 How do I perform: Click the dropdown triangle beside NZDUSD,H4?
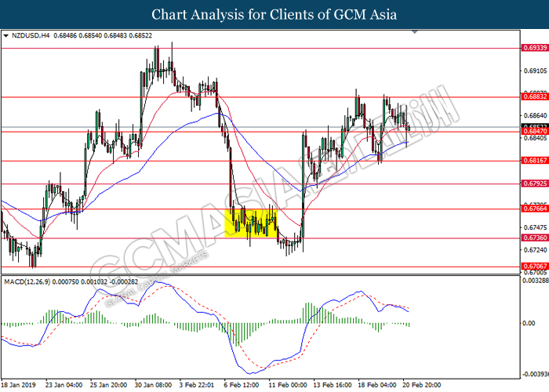tap(5, 36)
